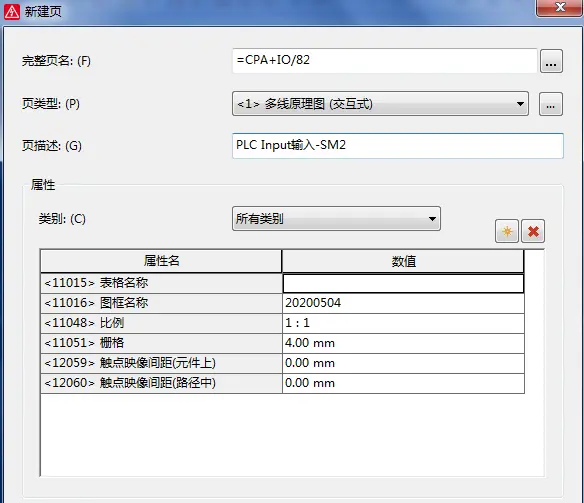Select the value for 触点映像间距(路径中)

point(403,383)
